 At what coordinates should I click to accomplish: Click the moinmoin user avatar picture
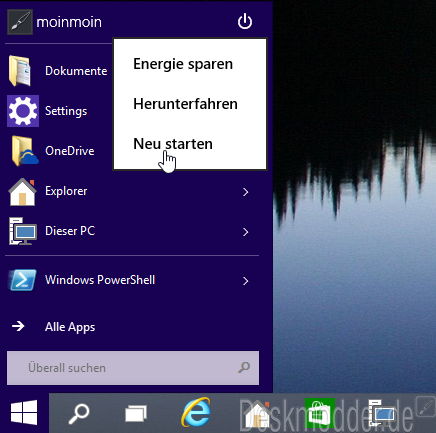[x=20, y=22]
